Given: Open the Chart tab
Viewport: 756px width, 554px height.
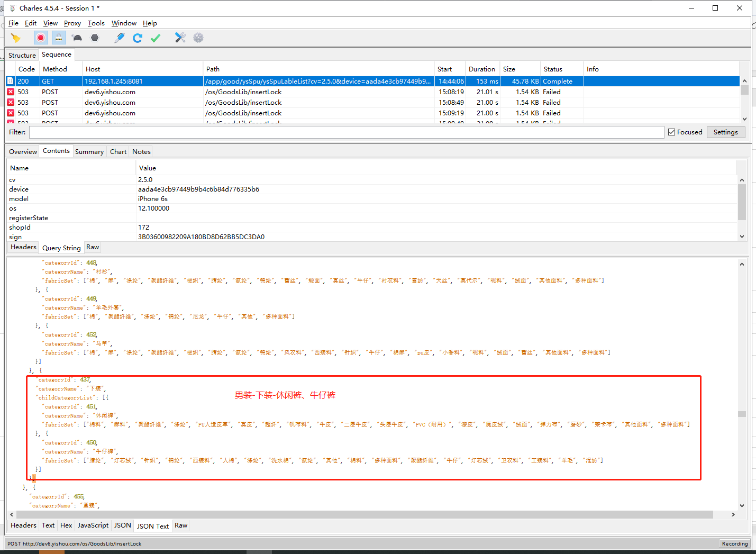Looking at the screenshot, I should pos(118,151).
